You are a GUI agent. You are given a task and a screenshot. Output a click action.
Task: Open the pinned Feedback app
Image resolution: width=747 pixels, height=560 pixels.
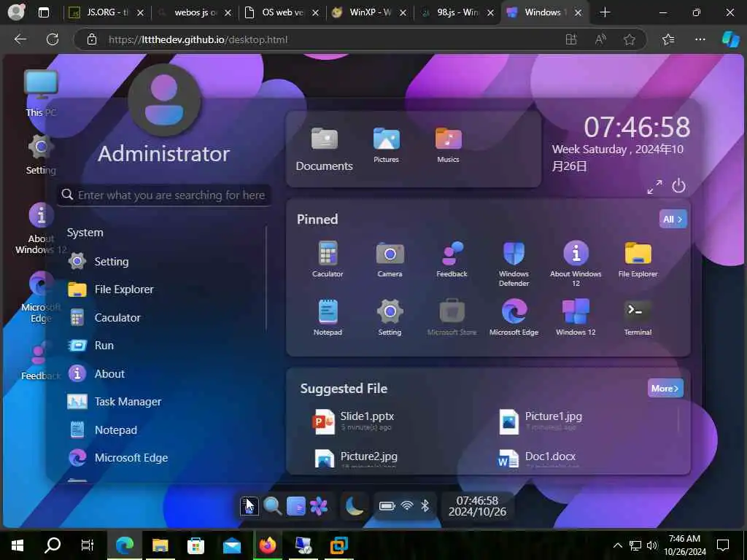(452, 259)
